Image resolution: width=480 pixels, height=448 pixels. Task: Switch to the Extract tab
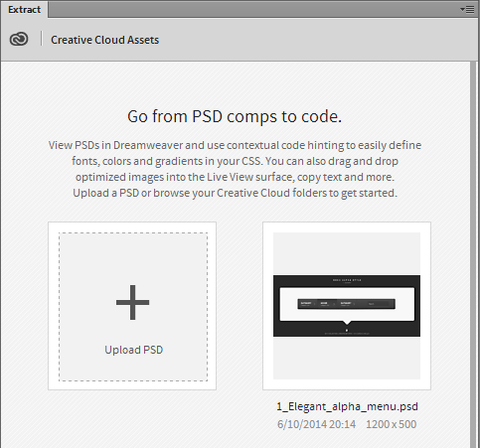(24, 10)
